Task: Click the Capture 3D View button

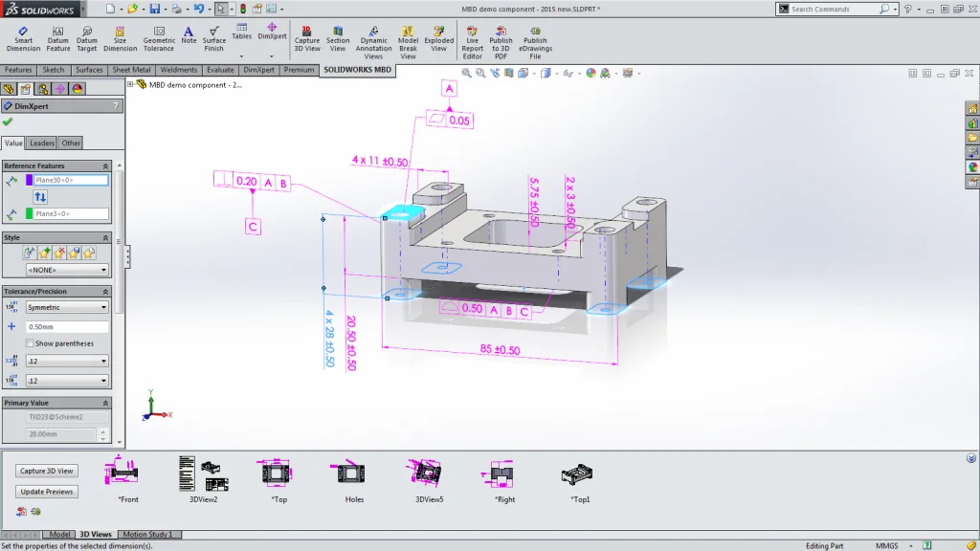Action: 46,471
